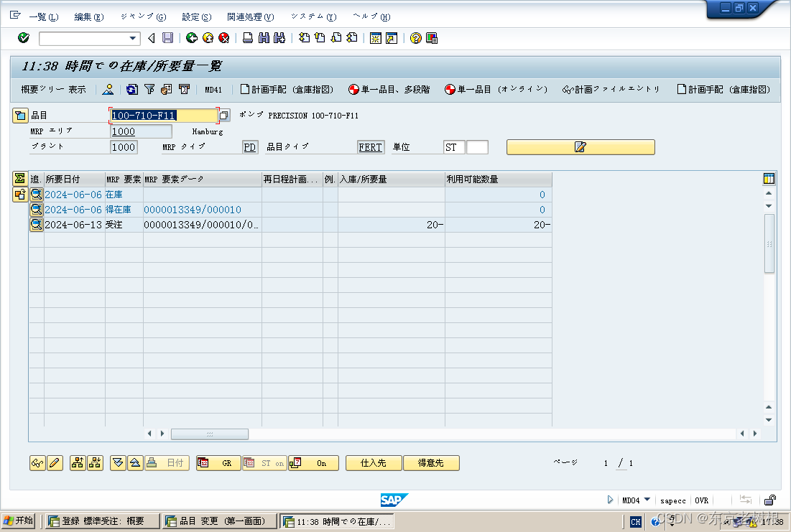Image resolution: width=791 pixels, height=532 pixels.
Task: Switch to change mode with the pencil icon
Action: pyautogui.click(x=55, y=463)
